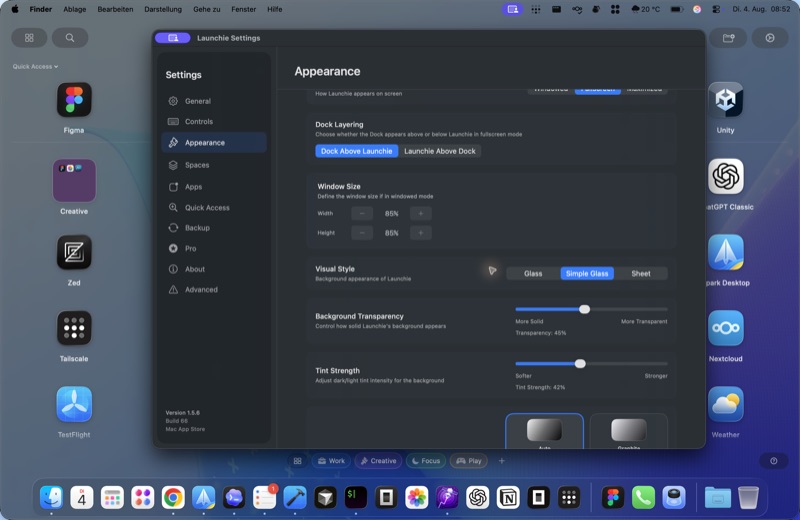The width and height of the screenshot is (800, 520).
Task: Open the Pro settings section
Action: coord(214,249)
